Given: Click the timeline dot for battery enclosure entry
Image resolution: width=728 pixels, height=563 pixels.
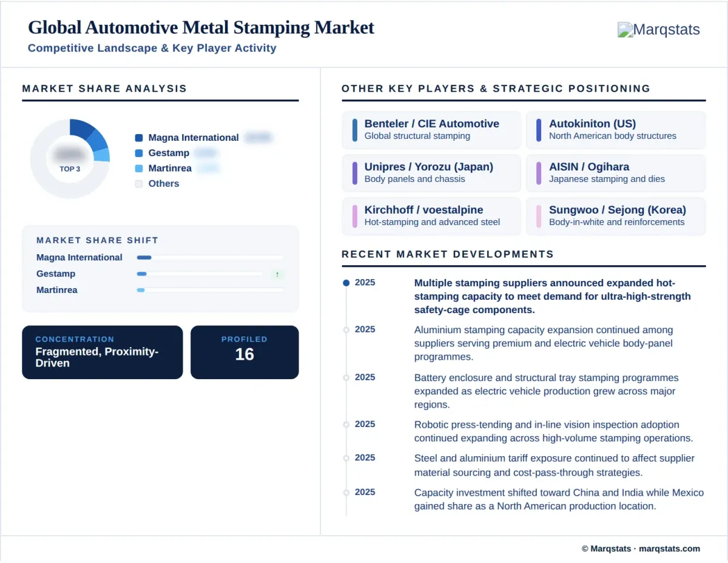Looking at the screenshot, I should click(346, 377).
